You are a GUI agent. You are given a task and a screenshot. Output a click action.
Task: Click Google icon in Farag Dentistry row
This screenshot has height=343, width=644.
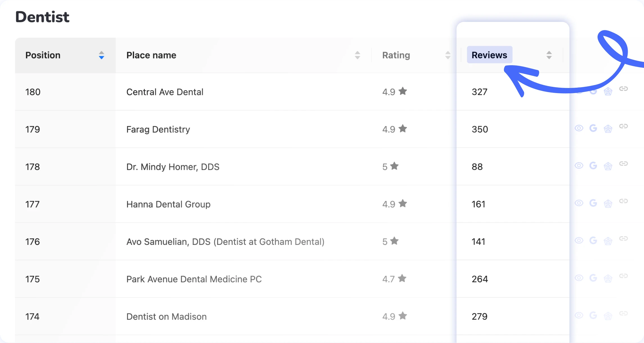tap(593, 128)
